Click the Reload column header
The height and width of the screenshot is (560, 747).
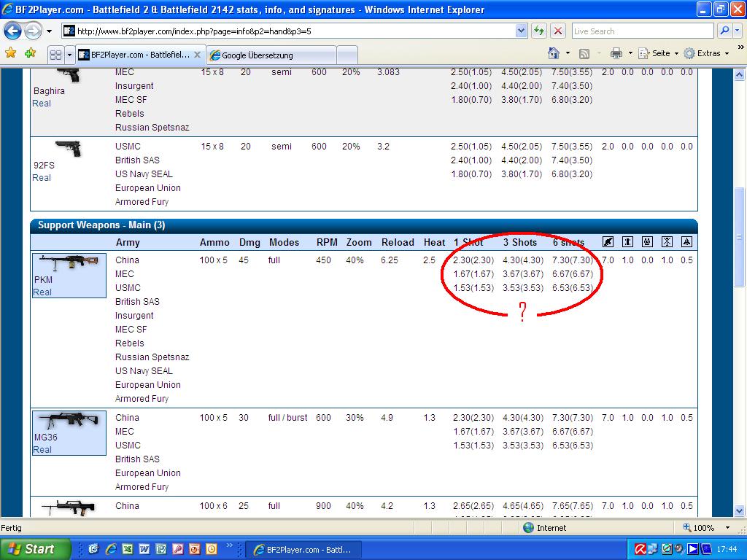pos(398,242)
